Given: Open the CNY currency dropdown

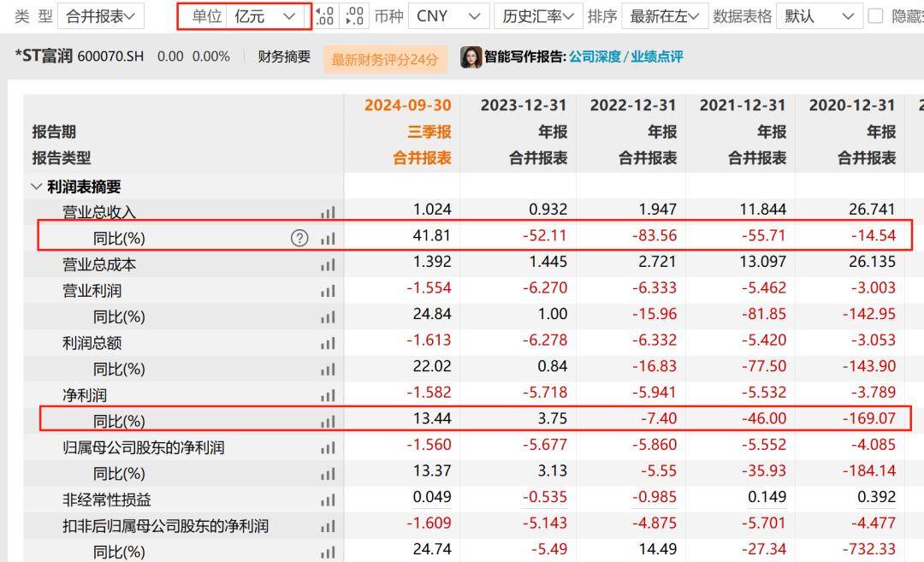Looking at the screenshot, I should point(446,15).
